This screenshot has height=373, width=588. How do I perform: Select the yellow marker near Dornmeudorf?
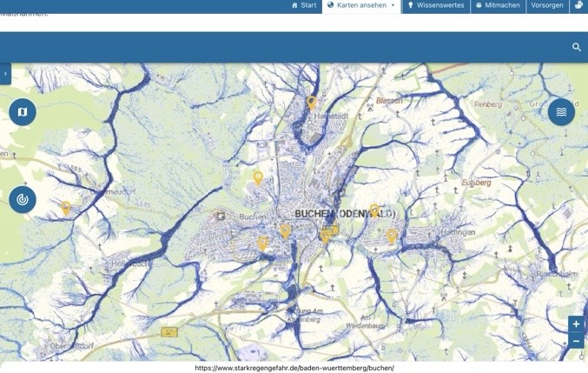[x=66, y=208]
